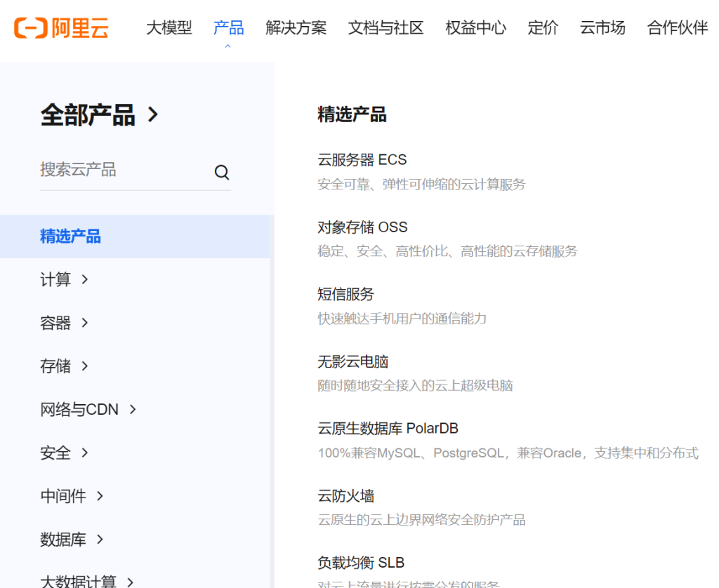Open the 大模型 nav item
The height and width of the screenshot is (588, 719).
pos(169,28)
